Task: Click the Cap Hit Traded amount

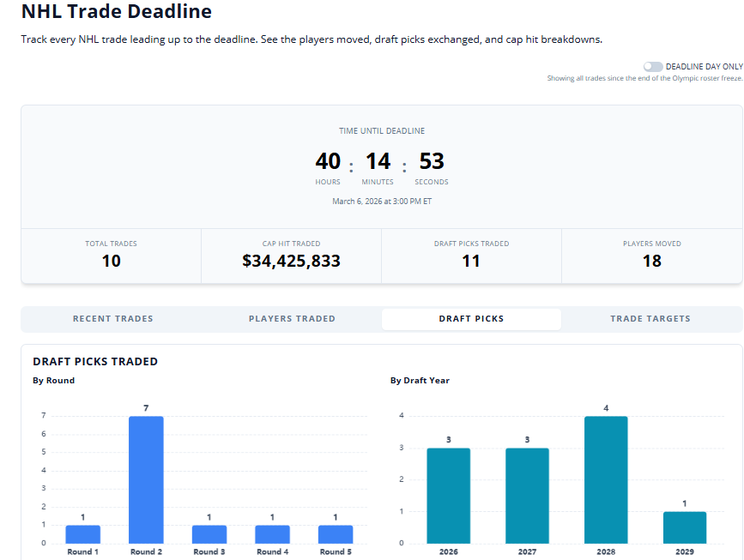Action: click(291, 261)
